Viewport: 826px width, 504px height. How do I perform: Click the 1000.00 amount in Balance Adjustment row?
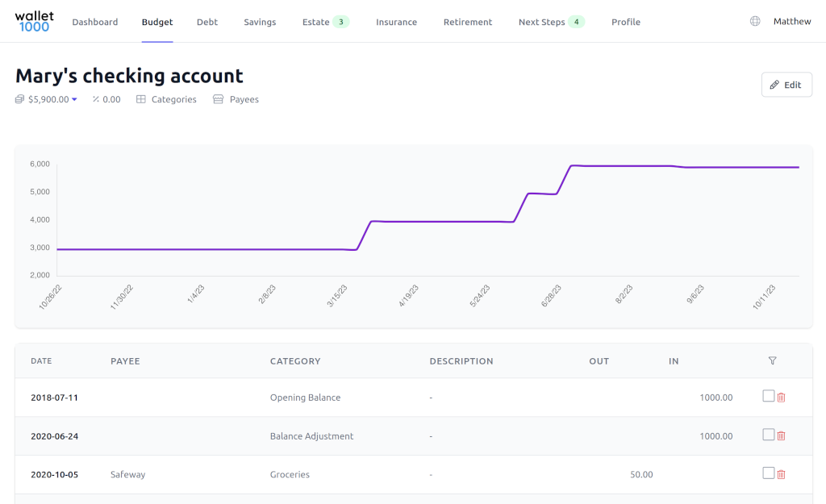pyautogui.click(x=716, y=436)
